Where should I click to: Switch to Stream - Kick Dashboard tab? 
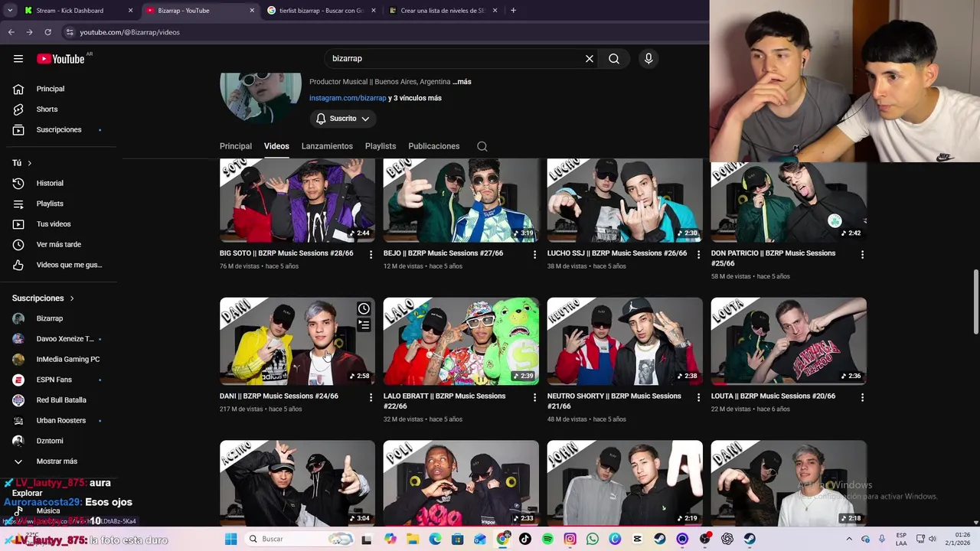pyautogui.click(x=77, y=11)
